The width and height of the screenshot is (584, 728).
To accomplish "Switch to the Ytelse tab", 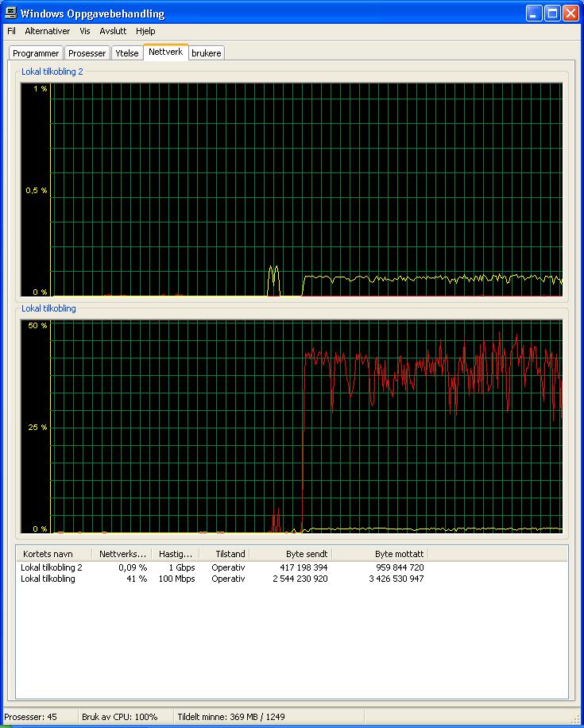I will coord(127,53).
